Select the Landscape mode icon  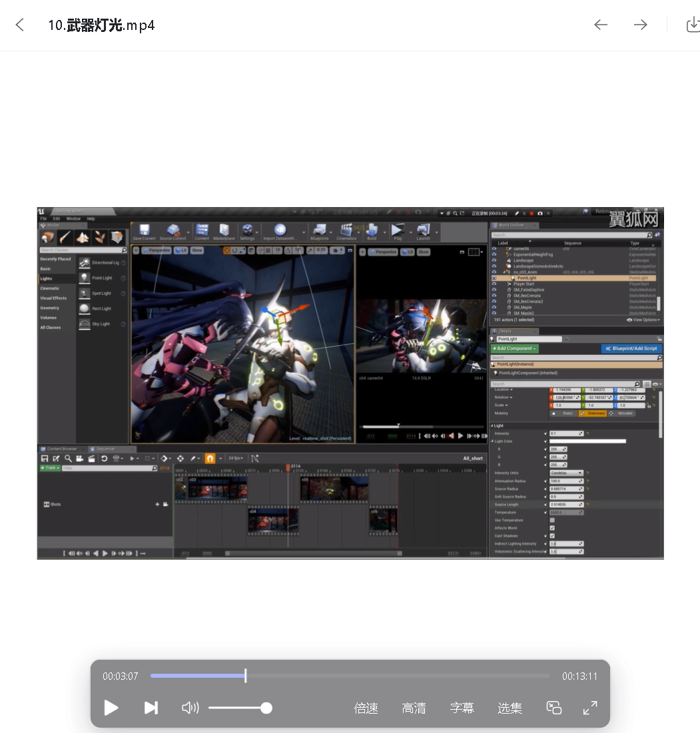pos(83,238)
